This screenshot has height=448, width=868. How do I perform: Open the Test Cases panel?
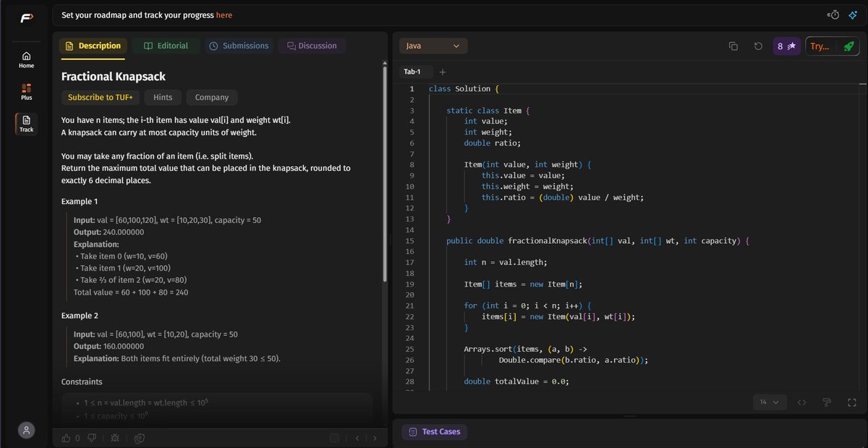pyautogui.click(x=435, y=432)
